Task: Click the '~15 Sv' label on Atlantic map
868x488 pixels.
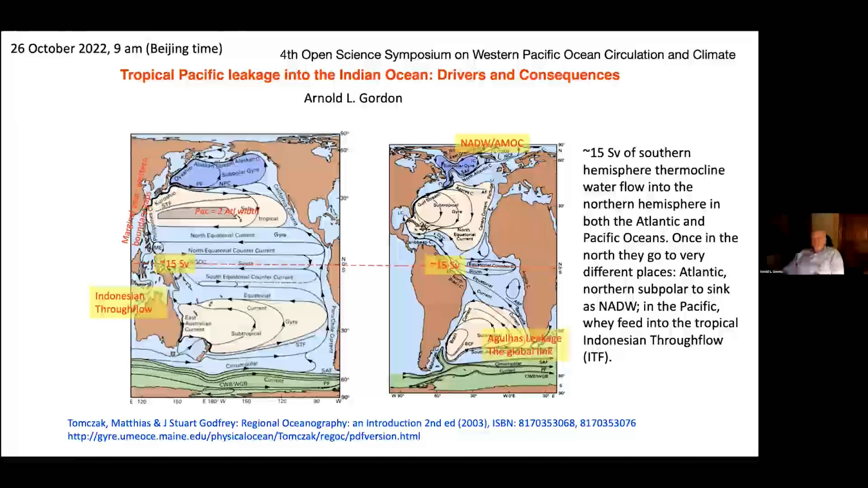Action: coord(444,265)
